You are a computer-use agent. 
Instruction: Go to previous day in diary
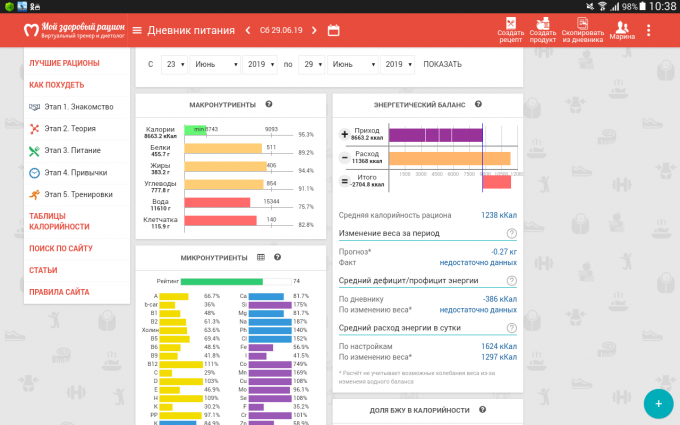coord(248,30)
